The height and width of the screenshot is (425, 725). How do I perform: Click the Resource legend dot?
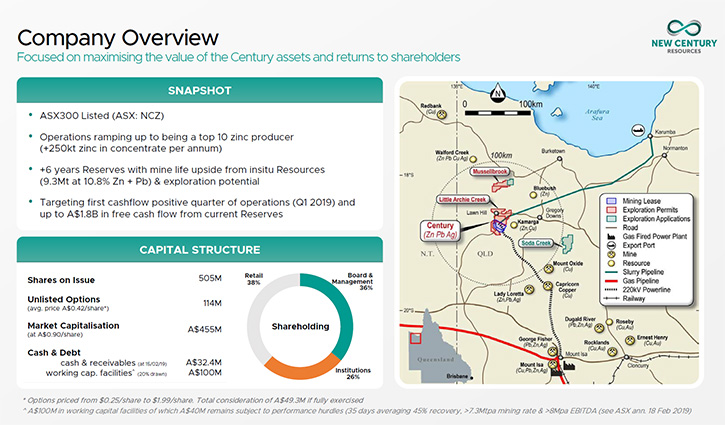[611, 263]
